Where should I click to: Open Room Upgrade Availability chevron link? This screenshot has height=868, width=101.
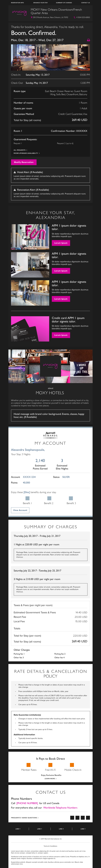click(x=26, y=153)
